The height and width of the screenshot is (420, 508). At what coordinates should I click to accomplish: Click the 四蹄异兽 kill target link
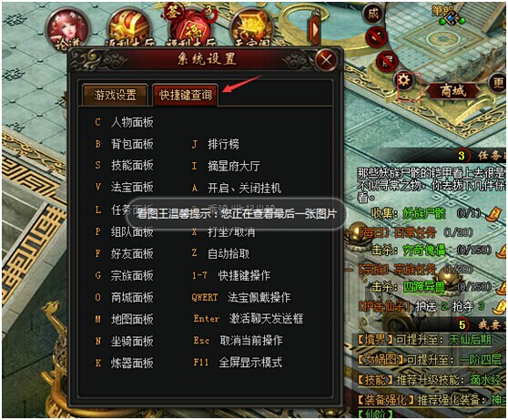click(x=424, y=287)
